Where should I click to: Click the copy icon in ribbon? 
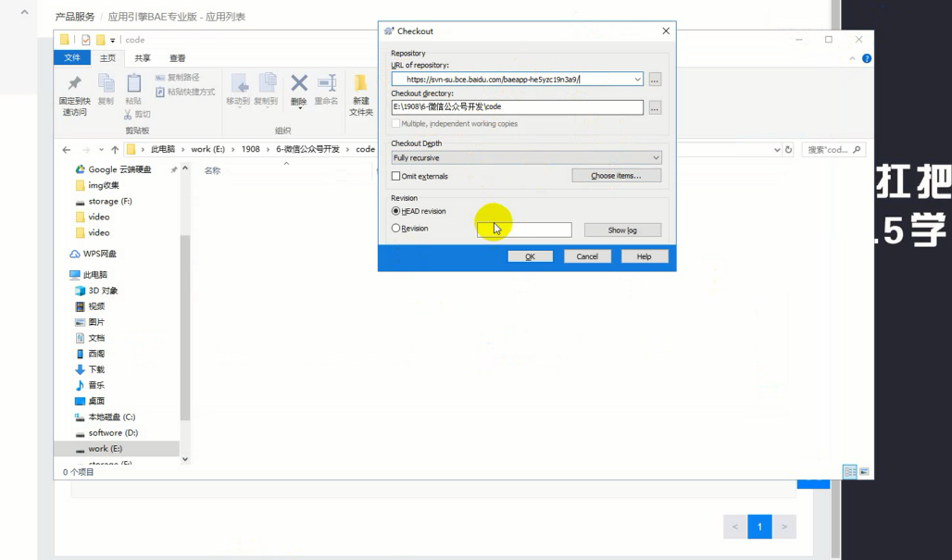coord(106,84)
